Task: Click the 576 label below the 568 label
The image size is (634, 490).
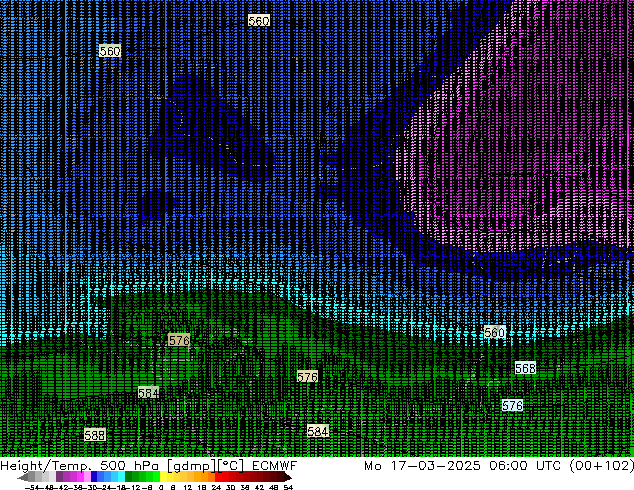Action: click(x=512, y=405)
